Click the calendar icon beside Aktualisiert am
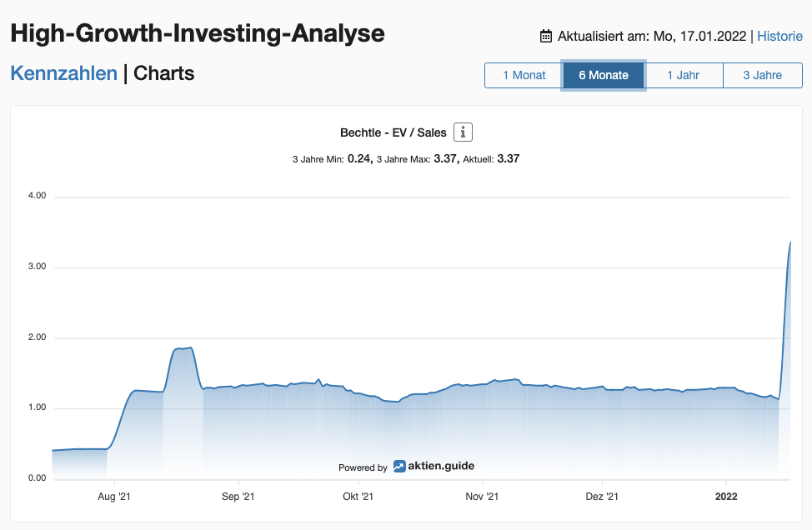Screen dimensions: 812x530 (546, 36)
